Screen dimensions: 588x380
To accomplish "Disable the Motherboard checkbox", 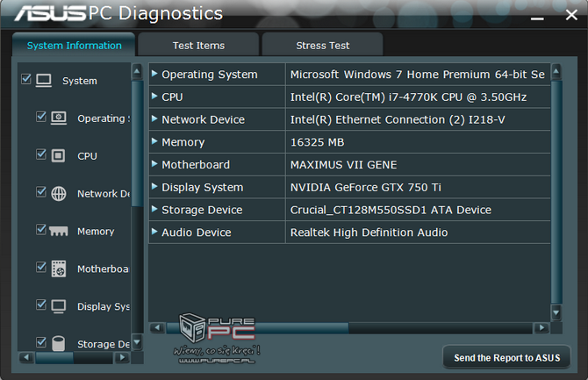I will (41, 267).
